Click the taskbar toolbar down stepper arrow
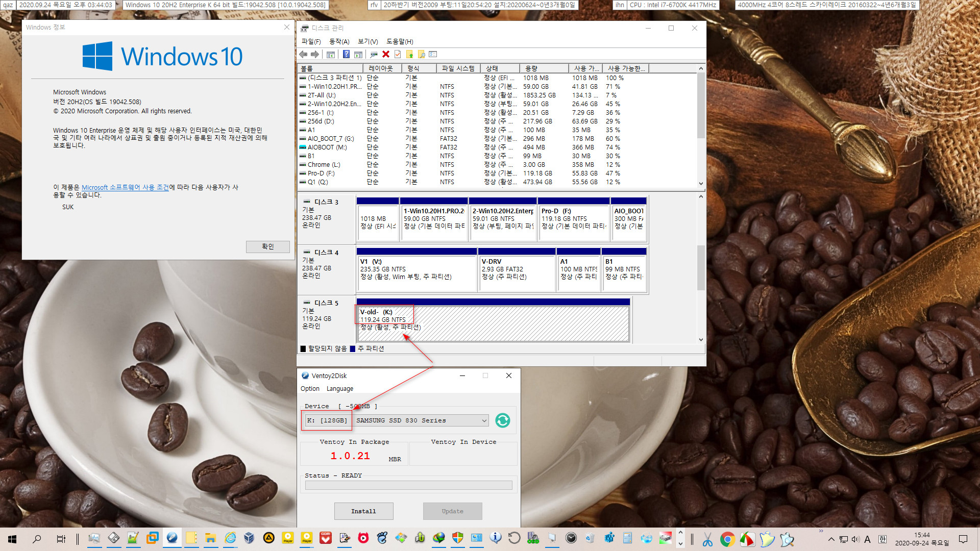 click(680, 544)
